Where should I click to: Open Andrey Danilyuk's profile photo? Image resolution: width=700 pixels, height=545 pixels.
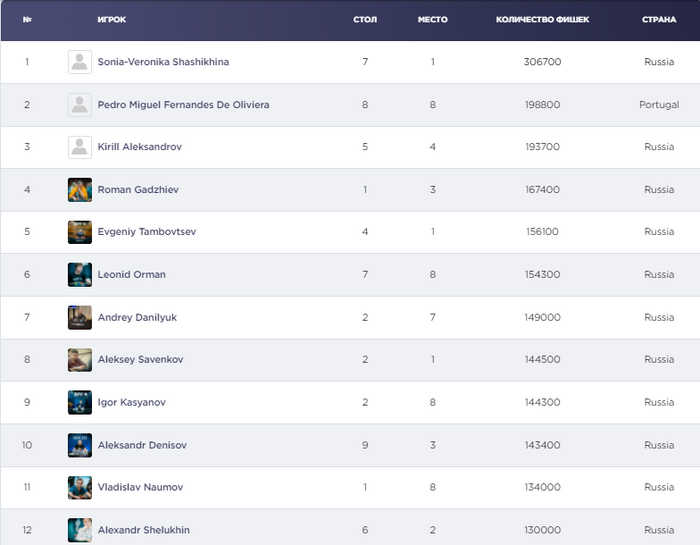pos(80,317)
